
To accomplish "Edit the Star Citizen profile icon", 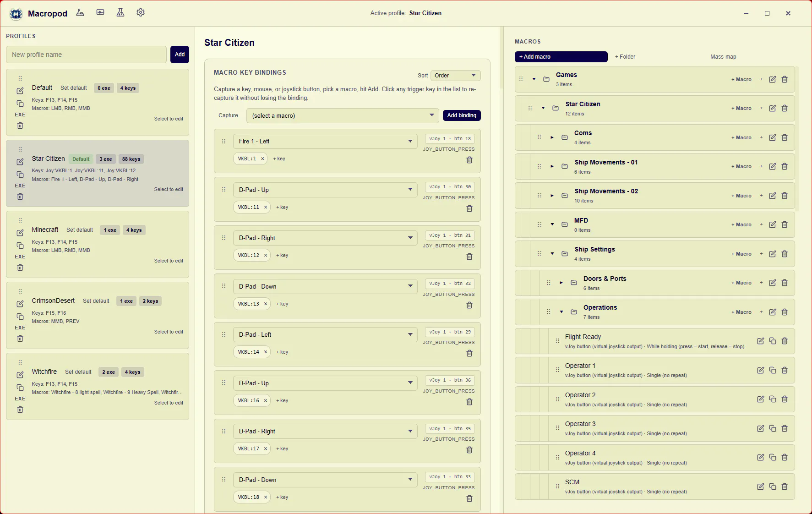I will (20, 162).
